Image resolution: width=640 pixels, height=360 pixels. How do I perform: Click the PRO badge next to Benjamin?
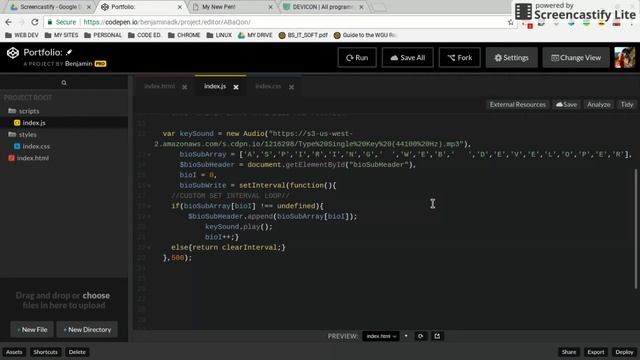coord(100,64)
